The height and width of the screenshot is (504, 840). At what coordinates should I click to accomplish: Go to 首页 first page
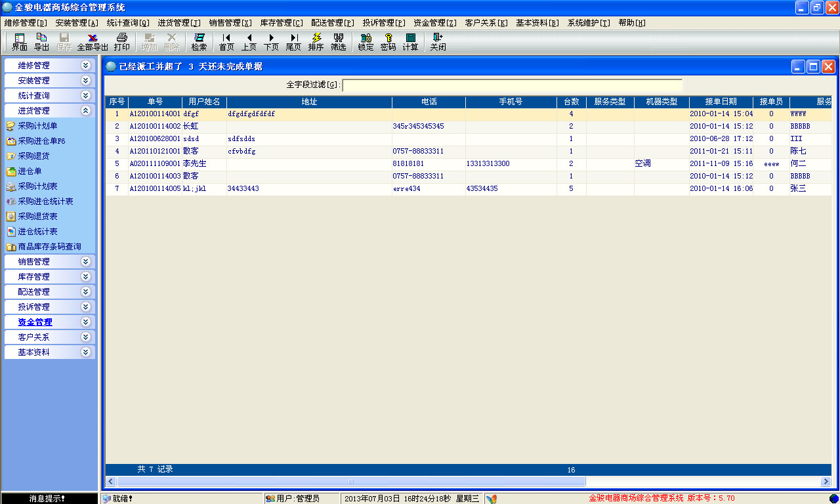(226, 42)
